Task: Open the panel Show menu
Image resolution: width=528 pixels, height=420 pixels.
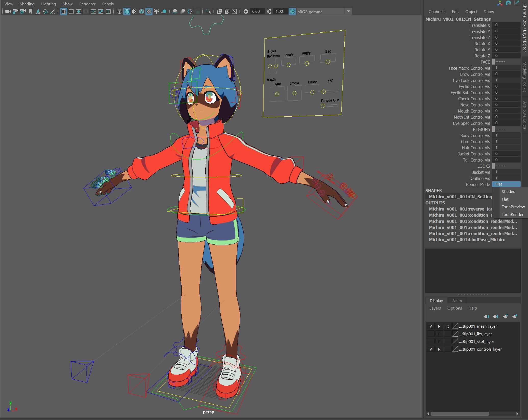Action: pyautogui.click(x=68, y=4)
